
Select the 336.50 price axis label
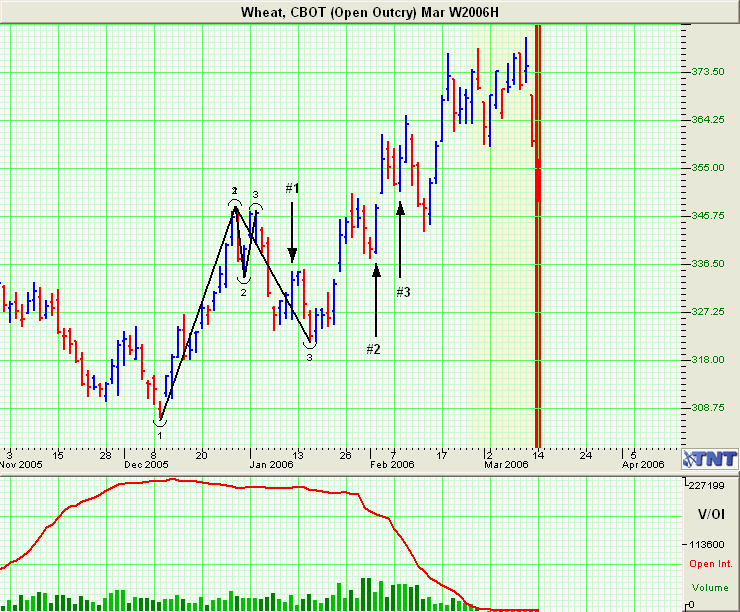point(707,264)
